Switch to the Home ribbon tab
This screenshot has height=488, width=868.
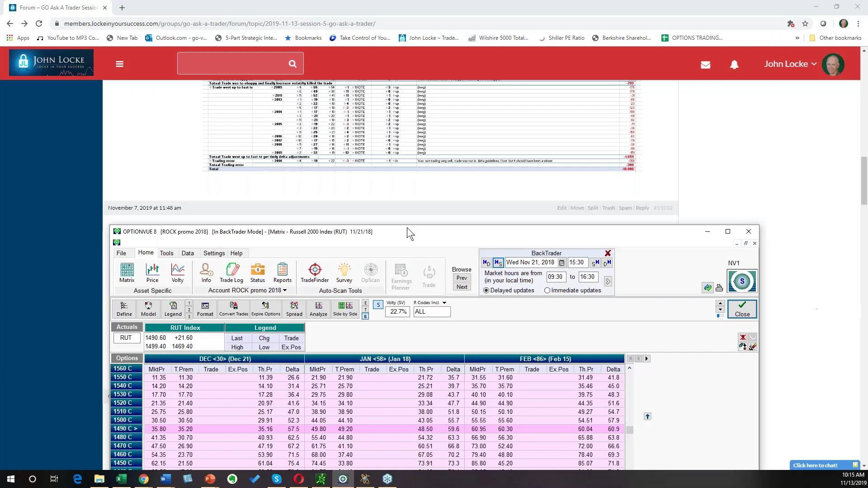pyautogui.click(x=146, y=253)
